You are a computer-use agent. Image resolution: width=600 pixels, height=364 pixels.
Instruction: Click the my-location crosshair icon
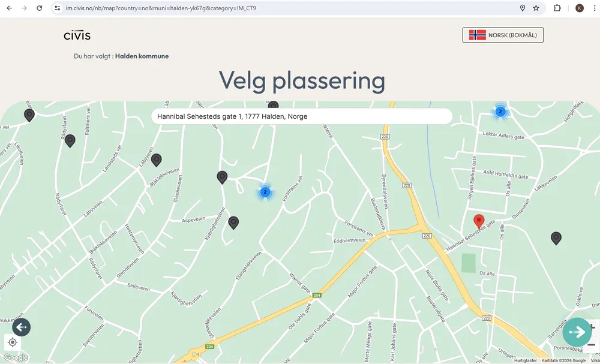click(x=13, y=342)
